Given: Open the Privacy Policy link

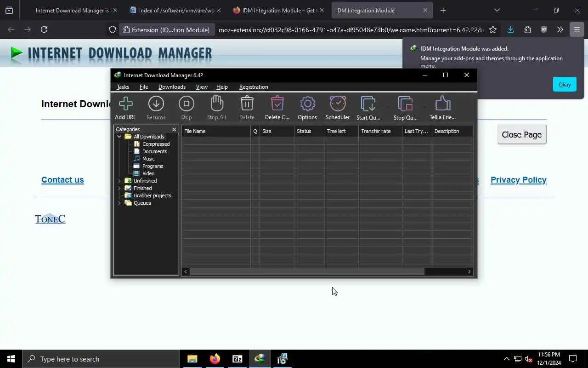Looking at the screenshot, I should click(519, 180).
